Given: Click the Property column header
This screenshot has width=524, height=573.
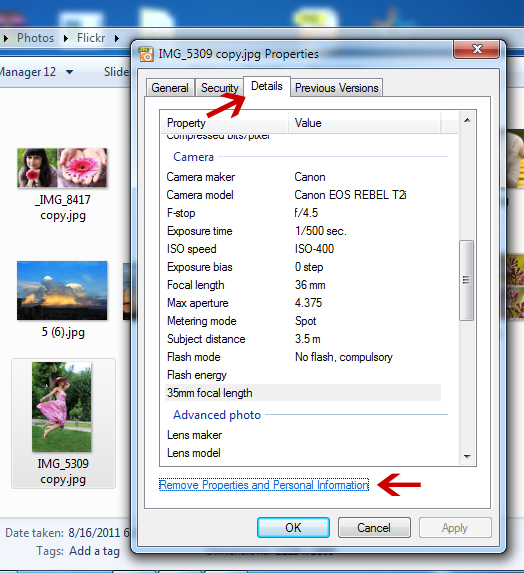Looking at the screenshot, I should pos(225,123).
